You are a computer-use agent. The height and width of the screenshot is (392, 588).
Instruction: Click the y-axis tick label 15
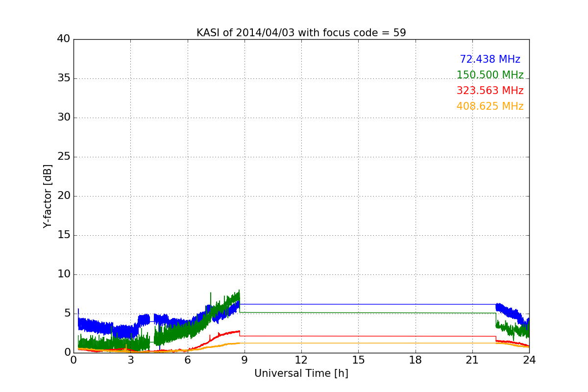pos(64,235)
